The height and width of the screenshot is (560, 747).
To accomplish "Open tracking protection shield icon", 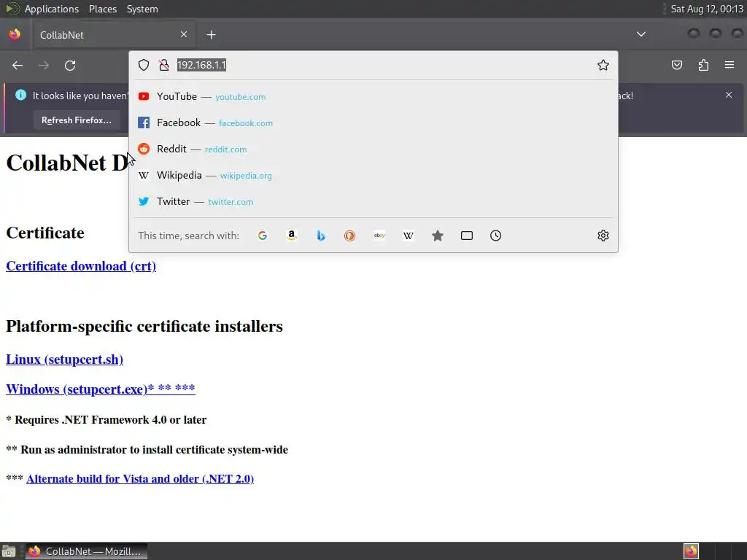I will 144,65.
